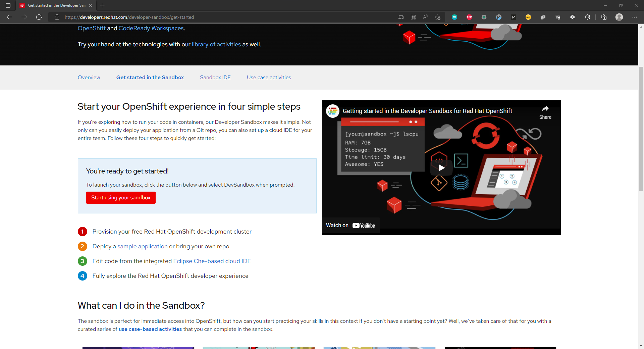The image size is (644, 349).
Task: Open the green gear extension icon
Action: click(x=484, y=17)
